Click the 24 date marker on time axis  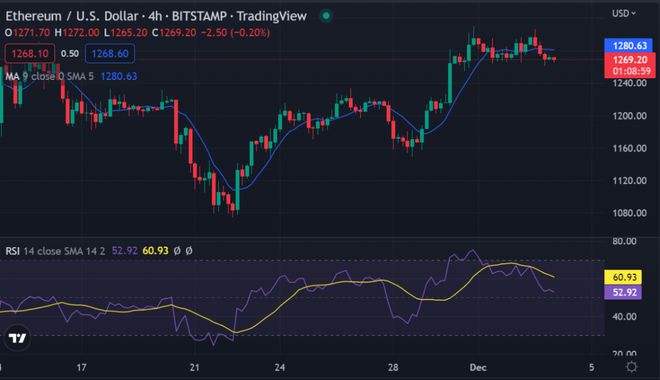(x=279, y=367)
